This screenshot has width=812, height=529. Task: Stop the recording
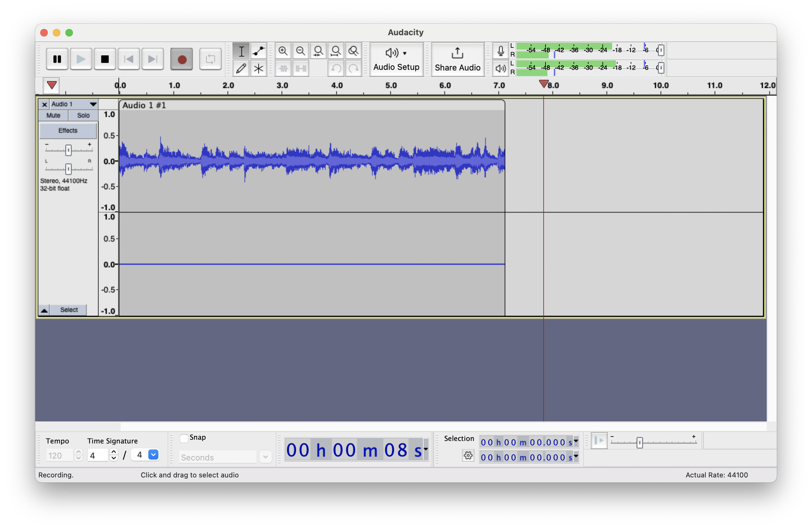coord(105,59)
